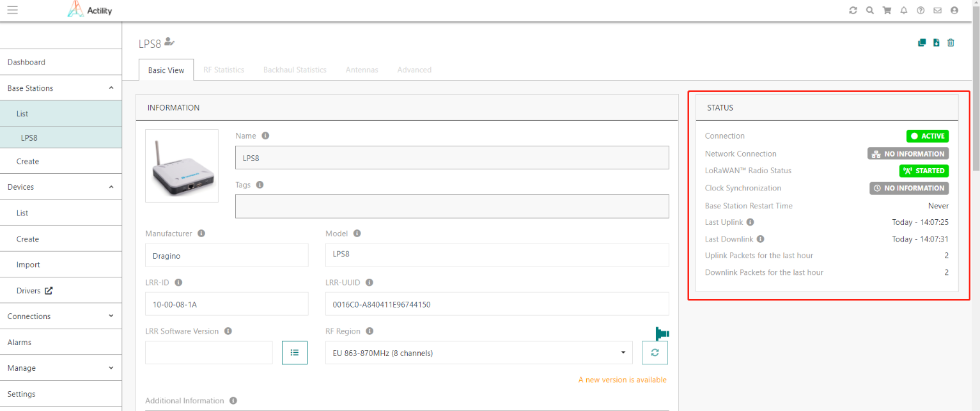Click 'A new version is available' link

click(622, 380)
